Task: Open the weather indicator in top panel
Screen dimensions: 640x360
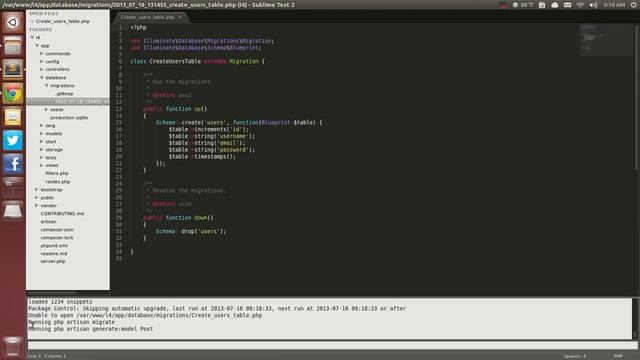Action: coord(523,5)
